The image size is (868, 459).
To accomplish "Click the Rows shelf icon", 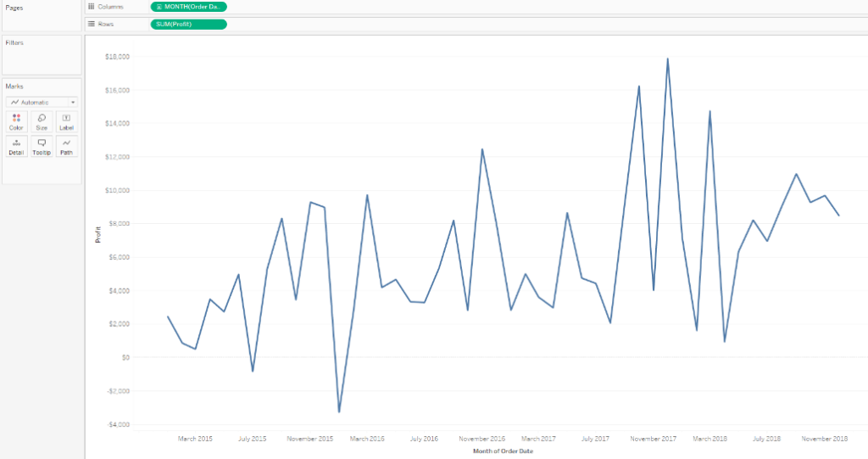I will (x=92, y=24).
